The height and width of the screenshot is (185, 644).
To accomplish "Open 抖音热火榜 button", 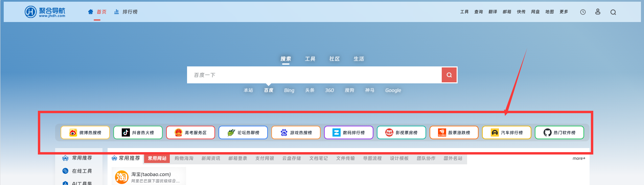I will pyautogui.click(x=138, y=132).
